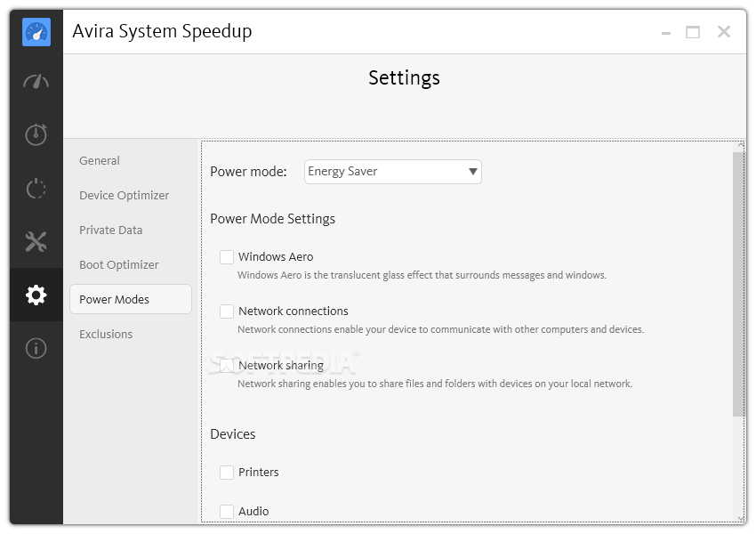
Task: Toggle the Network sharing checkbox
Action: 227,365
